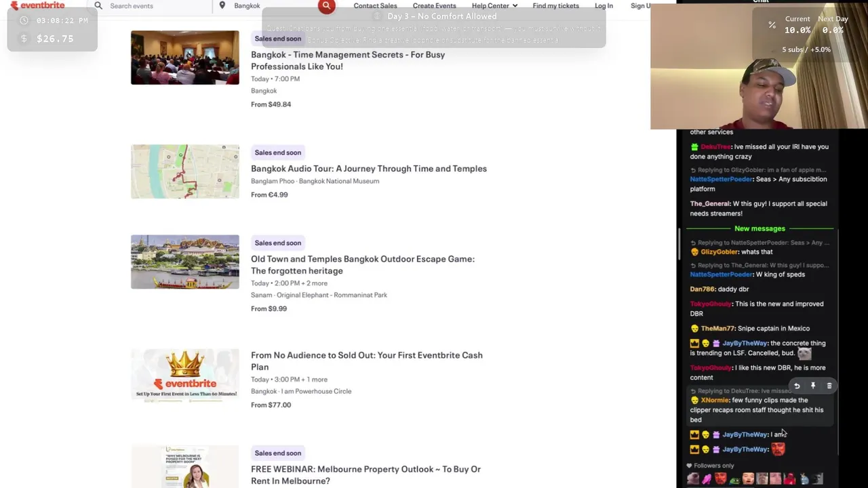Click the streamer webcam overlay
The width and height of the screenshot is (868, 488).
pyautogui.click(x=759, y=66)
